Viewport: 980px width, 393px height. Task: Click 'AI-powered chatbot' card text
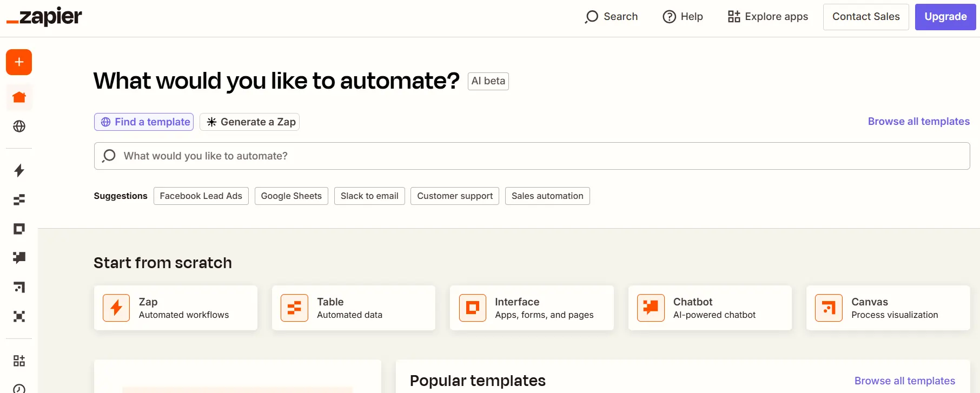point(714,315)
